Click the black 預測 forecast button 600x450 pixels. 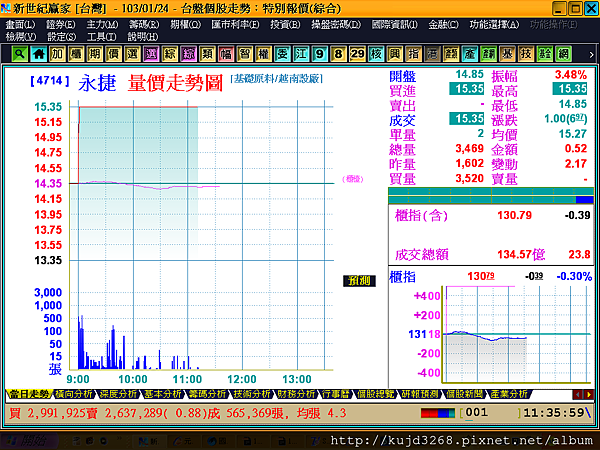pos(359,281)
